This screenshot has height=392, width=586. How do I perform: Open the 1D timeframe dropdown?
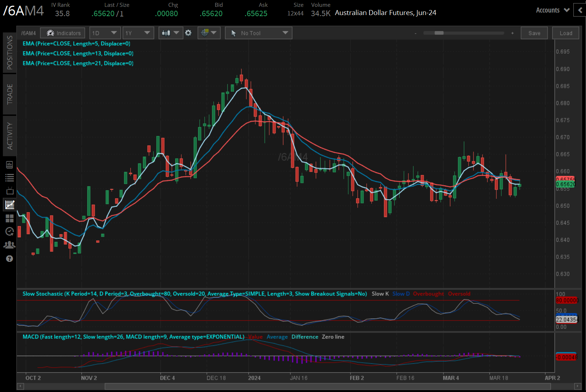tap(104, 33)
